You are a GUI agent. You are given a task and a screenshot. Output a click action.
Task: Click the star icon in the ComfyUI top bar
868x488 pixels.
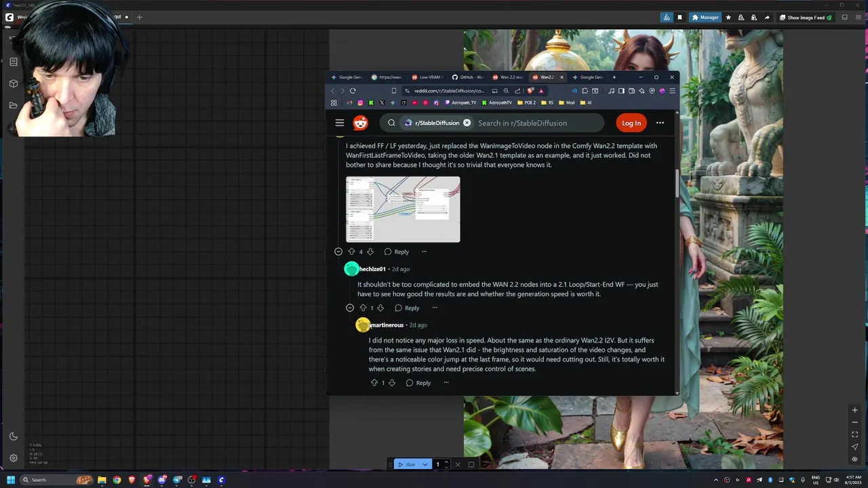tap(728, 18)
